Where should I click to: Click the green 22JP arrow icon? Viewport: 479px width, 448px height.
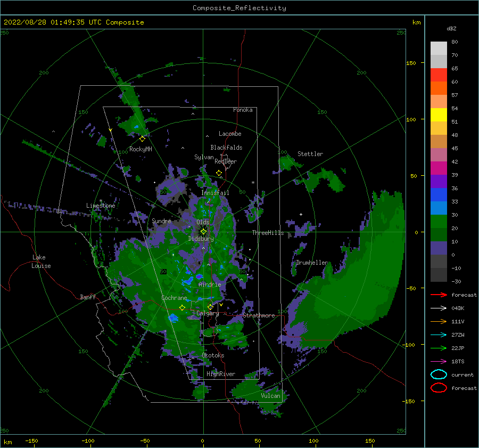point(439,348)
